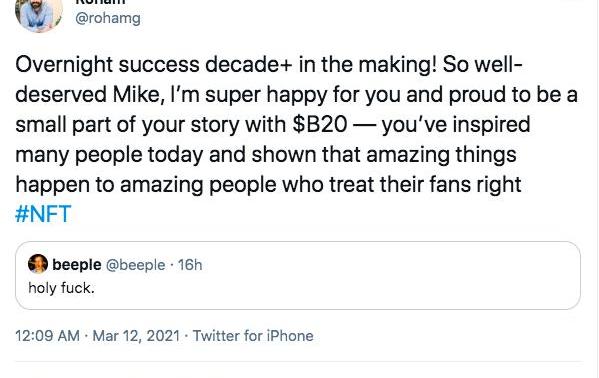Click the Mar 12, 2021 date
Screen dimensions: 599x378
point(136,336)
